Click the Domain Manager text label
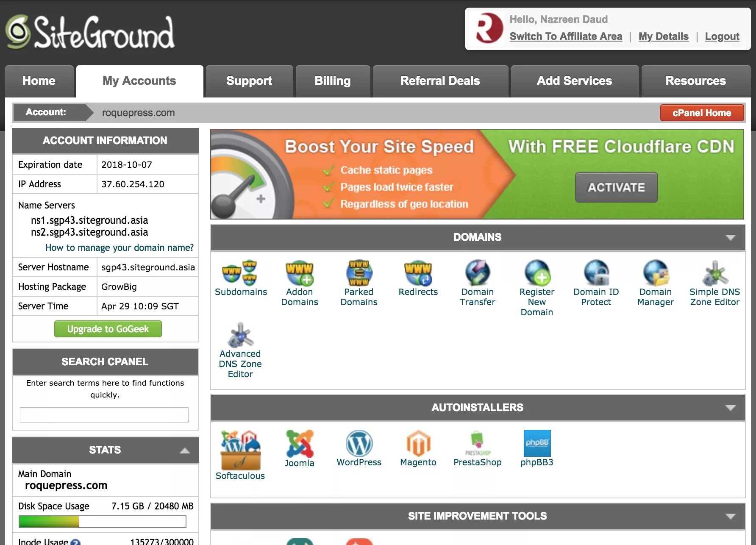756x545 pixels. pyautogui.click(x=656, y=297)
